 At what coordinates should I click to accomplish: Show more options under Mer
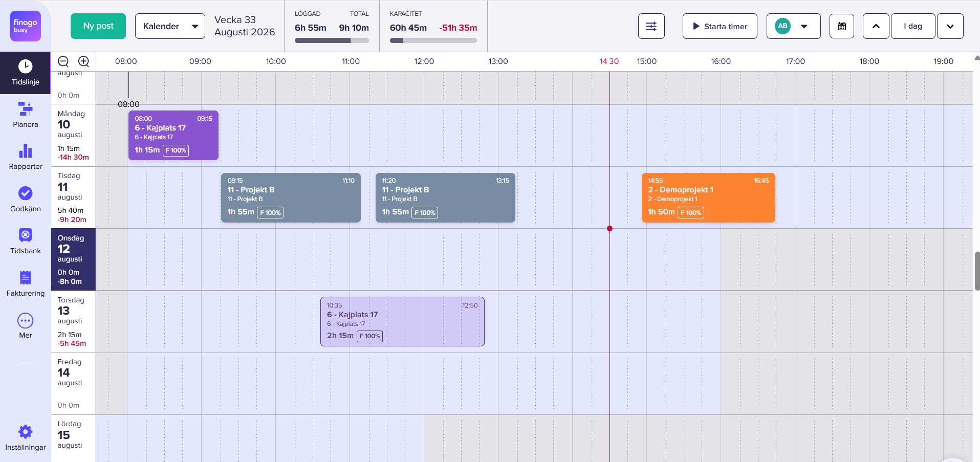click(26, 325)
